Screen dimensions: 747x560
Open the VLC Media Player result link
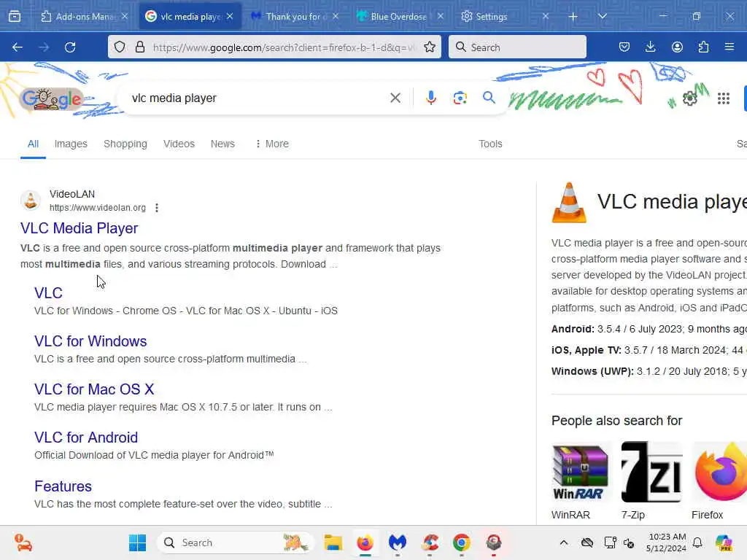79,228
